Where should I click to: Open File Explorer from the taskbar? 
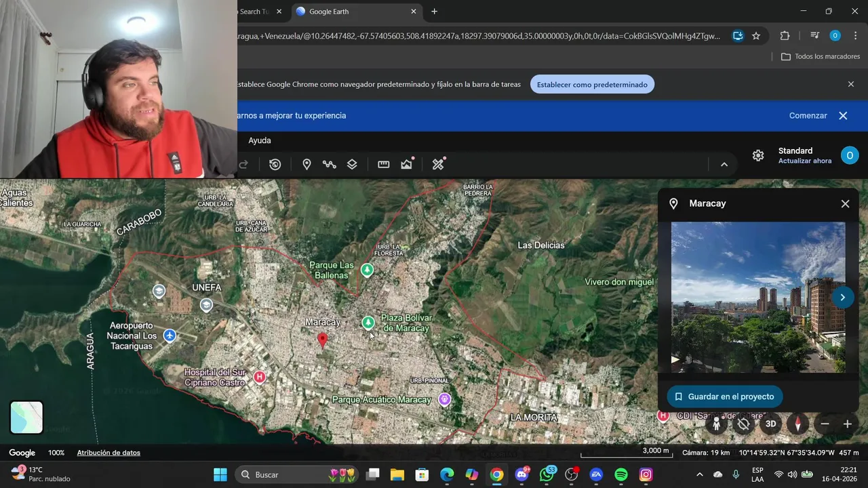[x=397, y=474]
